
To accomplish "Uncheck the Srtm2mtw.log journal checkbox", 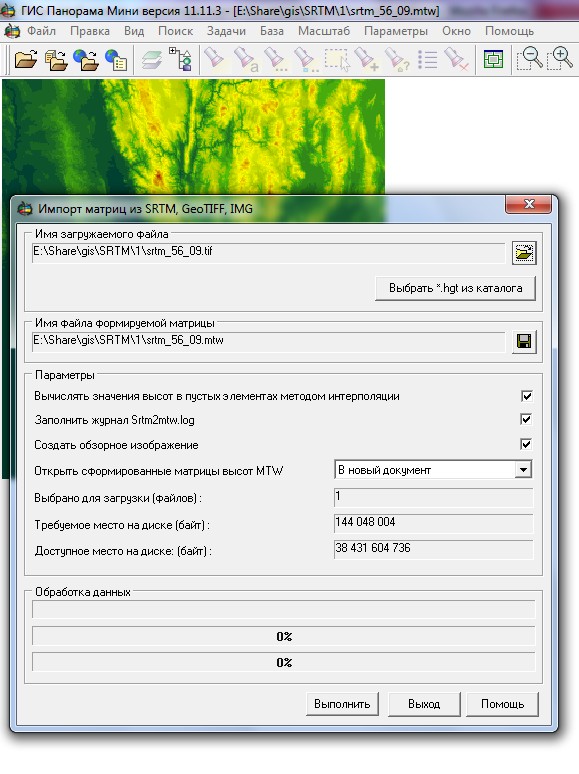I will [x=527, y=420].
